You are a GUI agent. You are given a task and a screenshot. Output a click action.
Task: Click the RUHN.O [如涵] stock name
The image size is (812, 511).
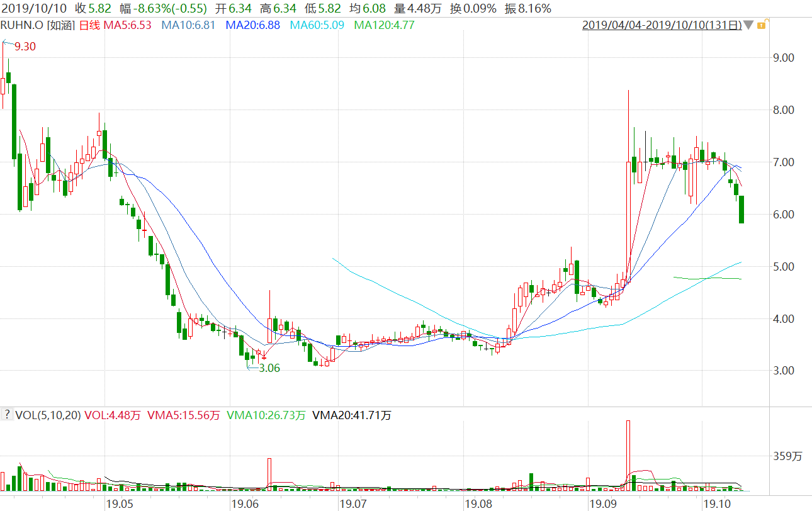(38, 25)
